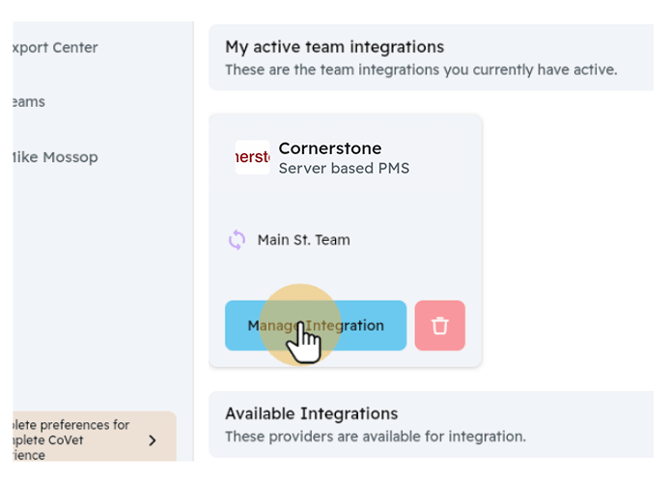Open the complete preferences banner text
The width and height of the screenshot is (670, 478).
pos(72,440)
